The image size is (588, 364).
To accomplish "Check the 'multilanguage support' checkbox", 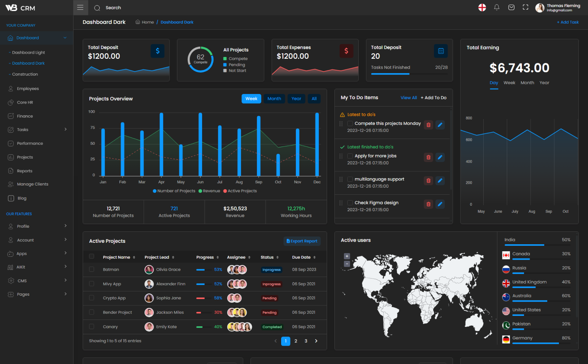I will pos(350,179).
